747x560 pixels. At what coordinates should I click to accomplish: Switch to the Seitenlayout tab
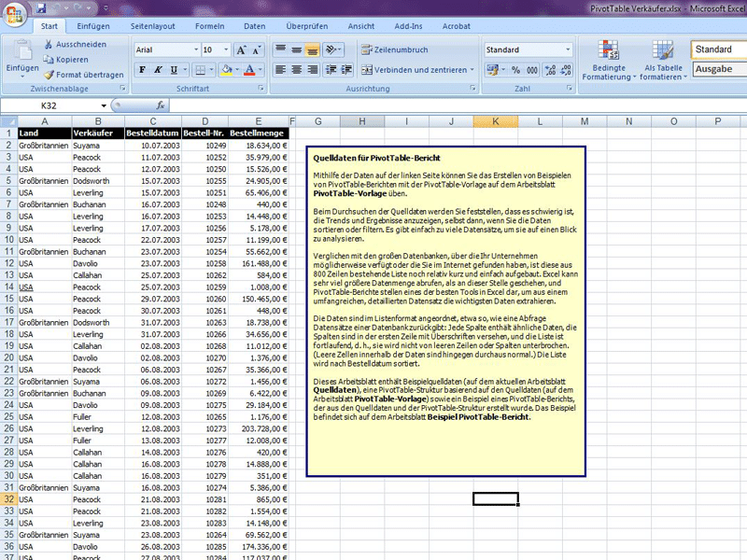(152, 26)
